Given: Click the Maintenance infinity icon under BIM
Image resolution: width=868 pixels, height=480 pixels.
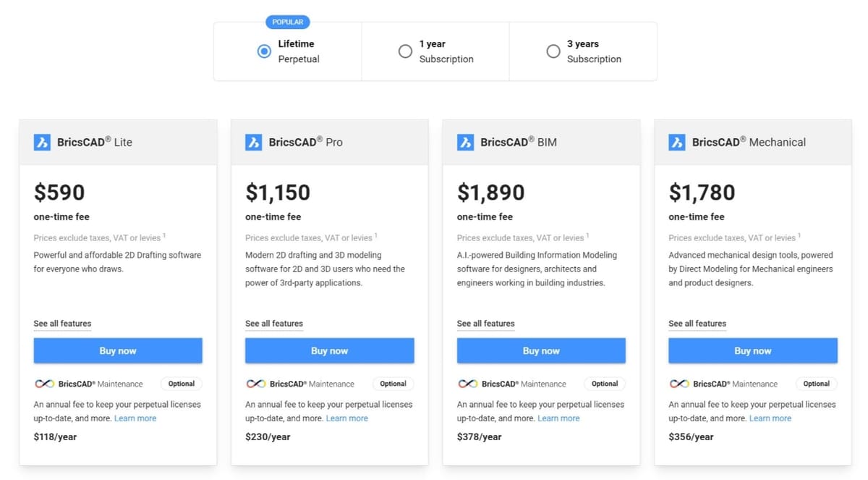Looking at the screenshot, I should pyautogui.click(x=467, y=384).
